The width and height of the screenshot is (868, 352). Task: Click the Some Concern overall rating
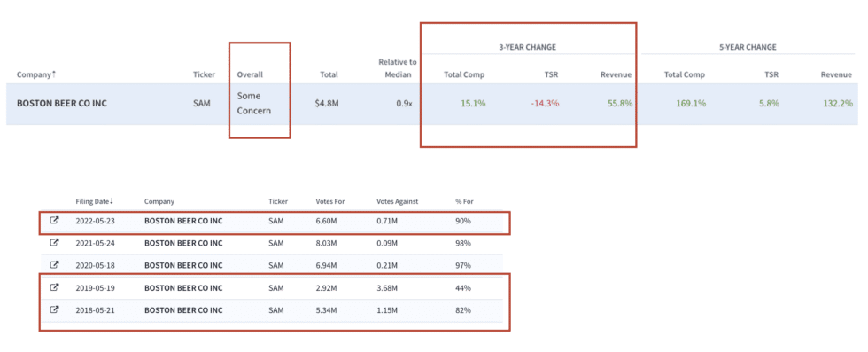(x=253, y=104)
